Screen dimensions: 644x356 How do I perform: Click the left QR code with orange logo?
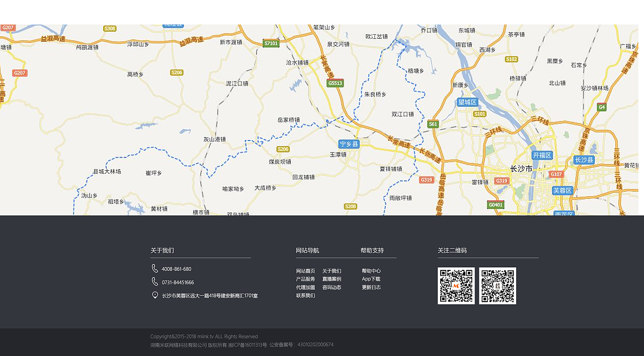pos(456,286)
